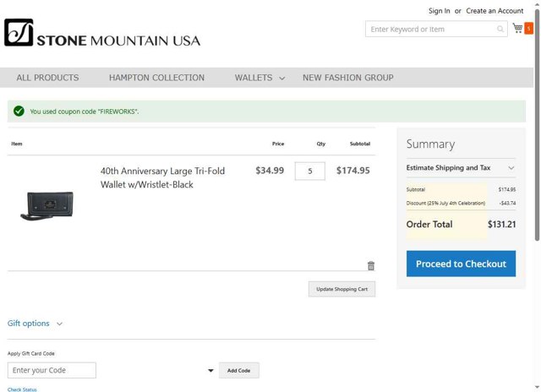Open the dropdown arrow beside Add Code
The width and height of the screenshot is (541, 392).
click(210, 371)
